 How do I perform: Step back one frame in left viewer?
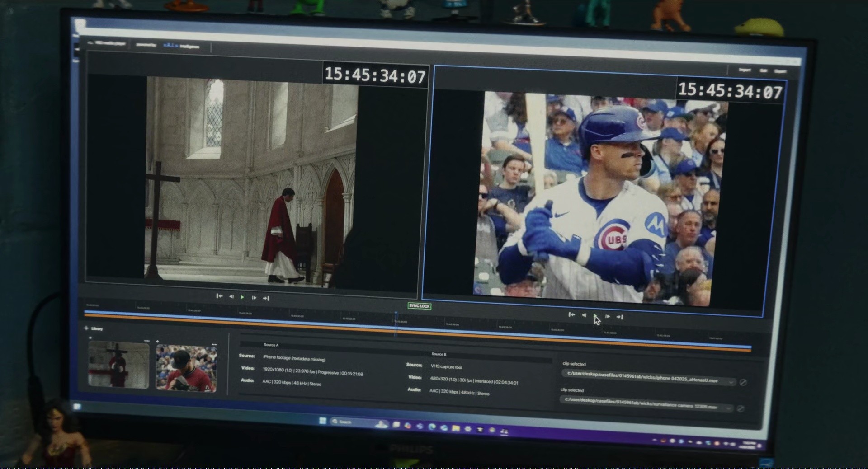(231, 297)
